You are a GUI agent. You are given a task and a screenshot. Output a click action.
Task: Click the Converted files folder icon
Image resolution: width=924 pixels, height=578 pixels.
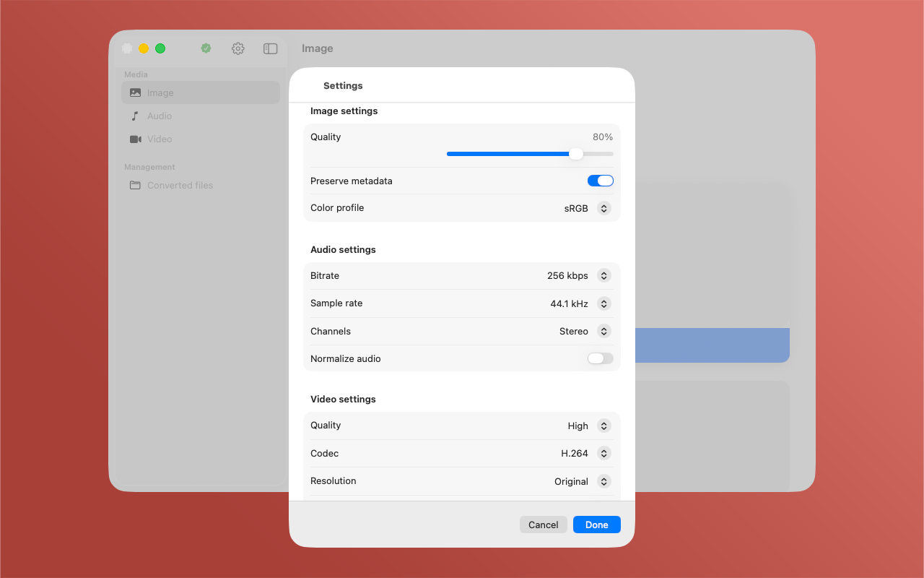[x=135, y=185]
